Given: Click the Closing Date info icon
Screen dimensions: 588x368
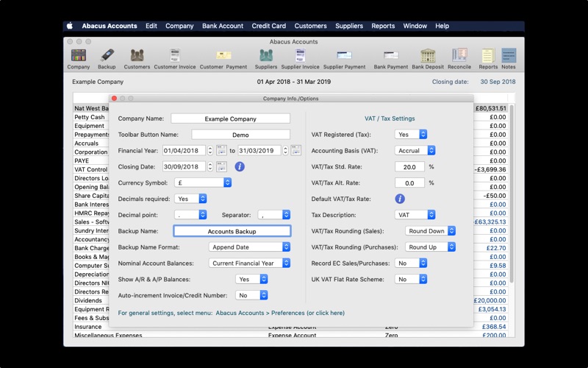Looking at the screenshot, I should pyautogui.click(x=240, y=167).
